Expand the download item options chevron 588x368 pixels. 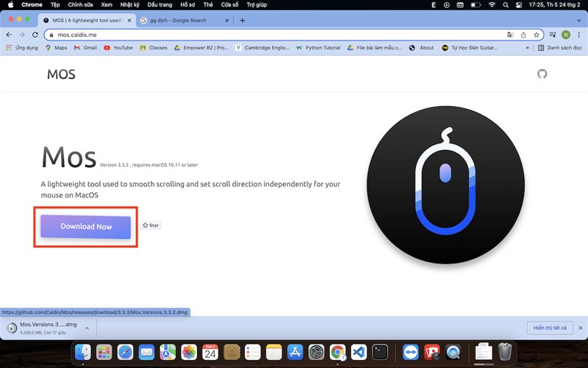87,328
